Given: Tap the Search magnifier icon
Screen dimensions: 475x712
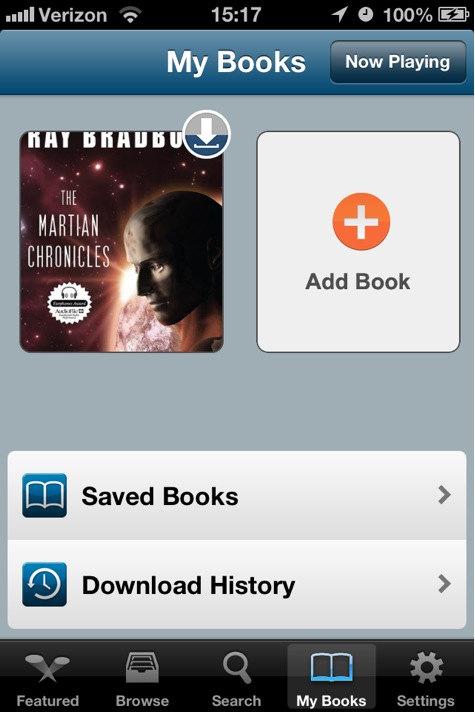Looking at the screenshot, I should pos(237,667).
